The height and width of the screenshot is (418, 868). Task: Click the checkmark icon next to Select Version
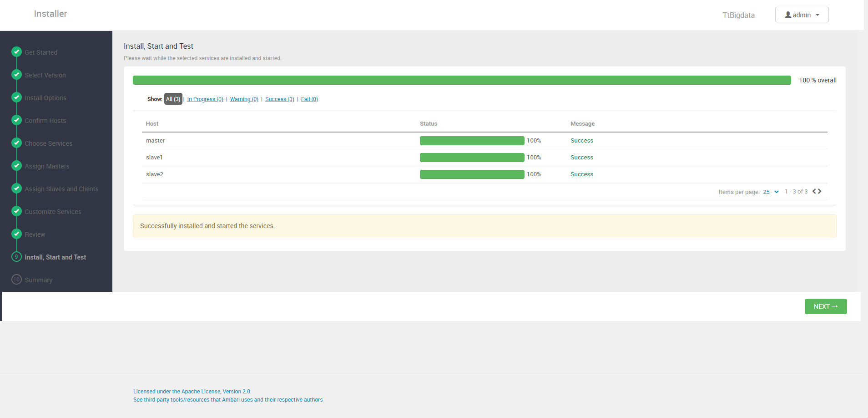pos(16,75)
